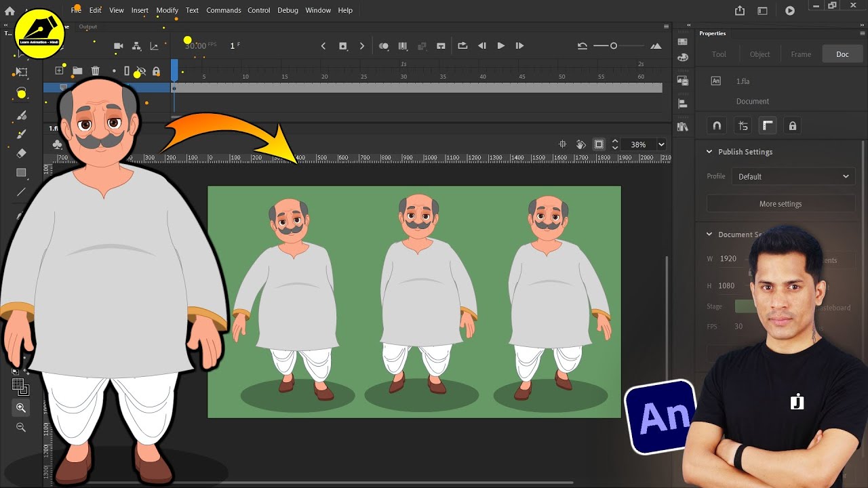The width and height of the screenshot is (868, 488).
Task: Open the Edit menu
Action: pyautogui.click(x=95, y=10)
